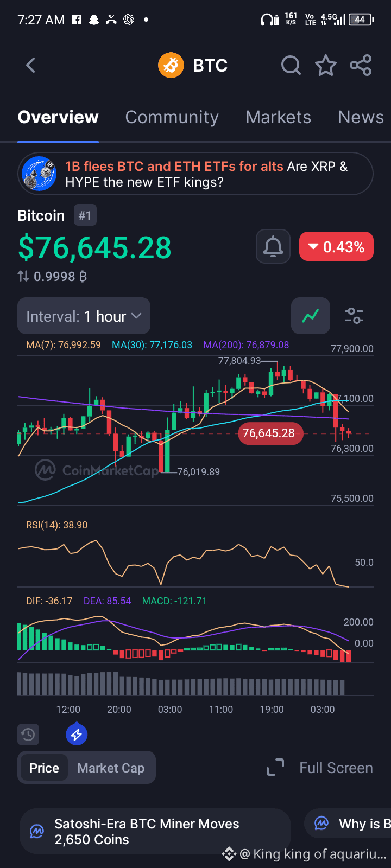Tap the 12:00 time axis label
The width and height of the screenshot is (391, 868).
(x=68, y=709)
